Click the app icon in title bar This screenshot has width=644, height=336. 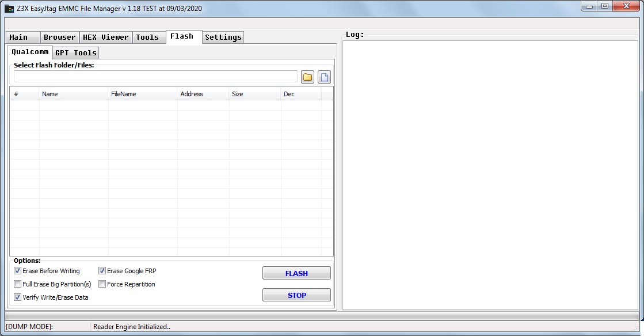(x=9, y=9)
